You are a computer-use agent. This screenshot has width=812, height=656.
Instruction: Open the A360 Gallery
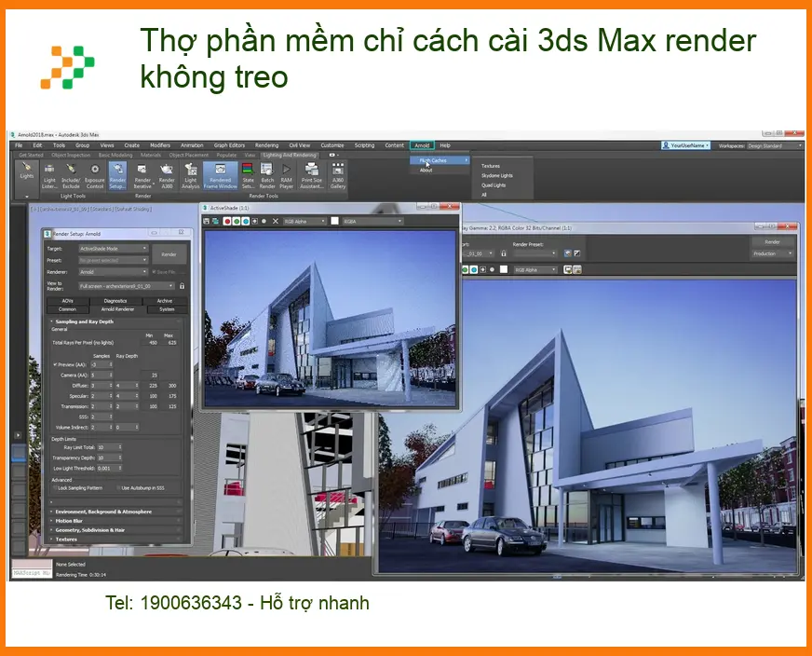(x=338, y=176)
